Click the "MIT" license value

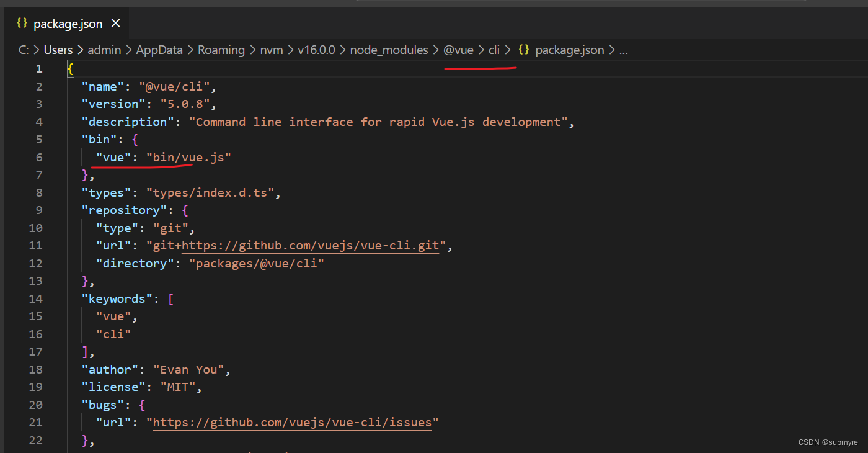pyautogui.click(x=178, y=387)
